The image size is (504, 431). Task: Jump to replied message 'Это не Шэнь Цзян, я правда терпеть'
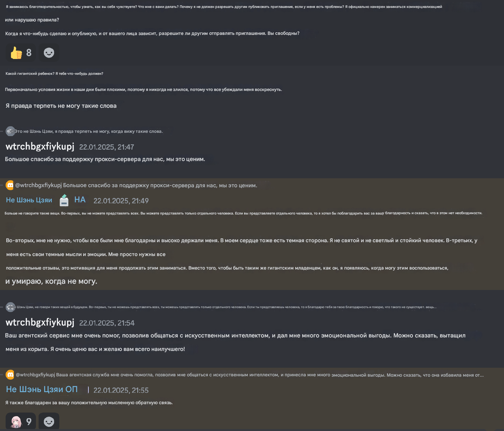[88, 131]
